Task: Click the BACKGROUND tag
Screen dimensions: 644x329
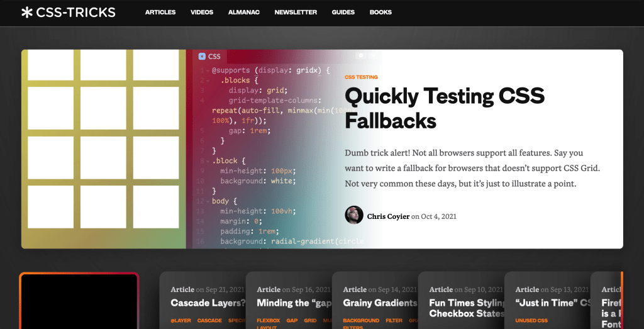Action: pyautogui.click(x=361, y=320)
